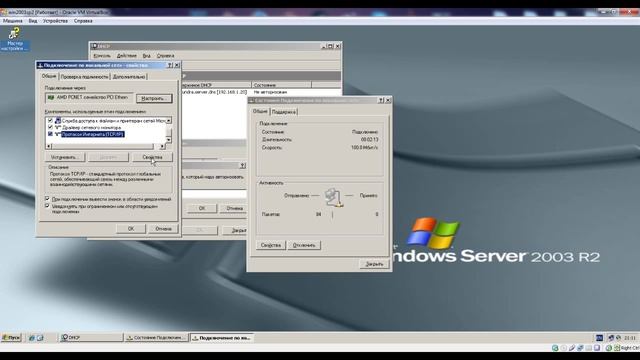Click the Драйвер сетевого монитора protocol icon

(58, 127)
